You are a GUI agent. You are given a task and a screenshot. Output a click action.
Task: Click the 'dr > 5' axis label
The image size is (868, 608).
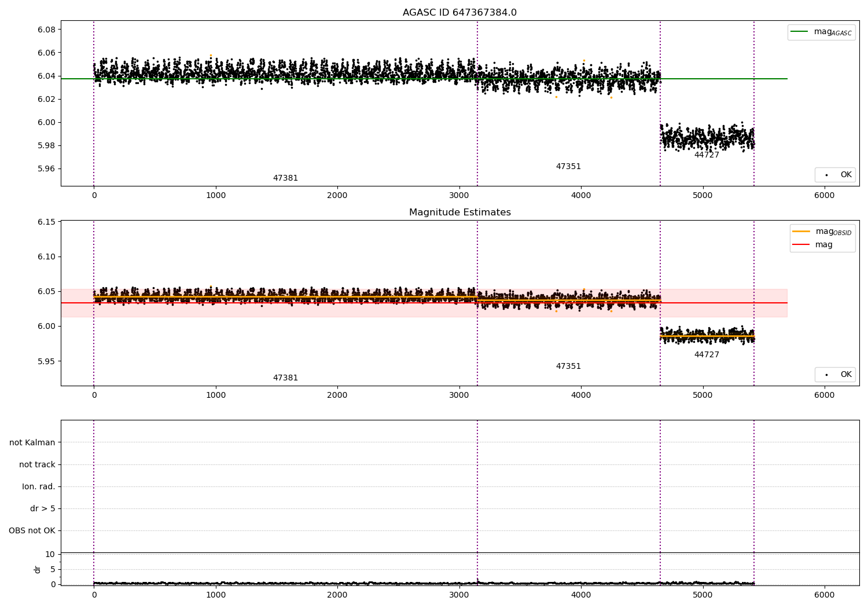[x=43, y=508]
